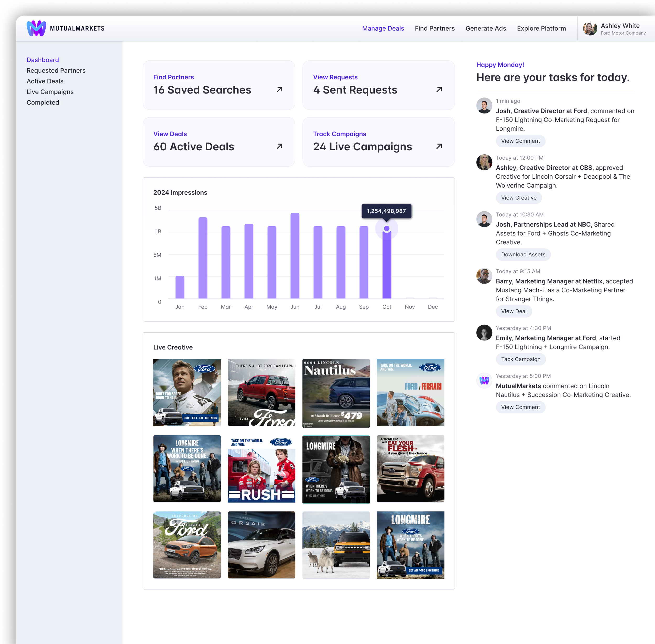
Task: Click Barry from Netflix's avatar
Action: coord(484,276)
